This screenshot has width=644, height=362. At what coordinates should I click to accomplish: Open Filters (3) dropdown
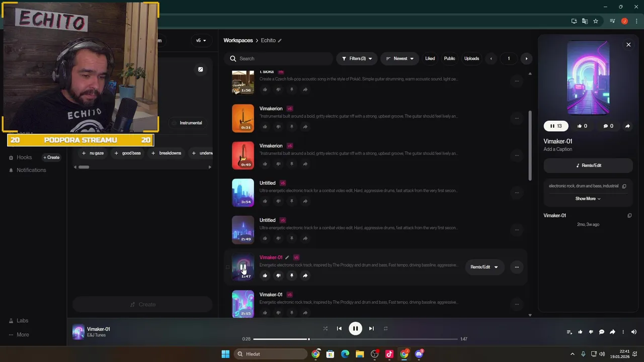(357, 58)
